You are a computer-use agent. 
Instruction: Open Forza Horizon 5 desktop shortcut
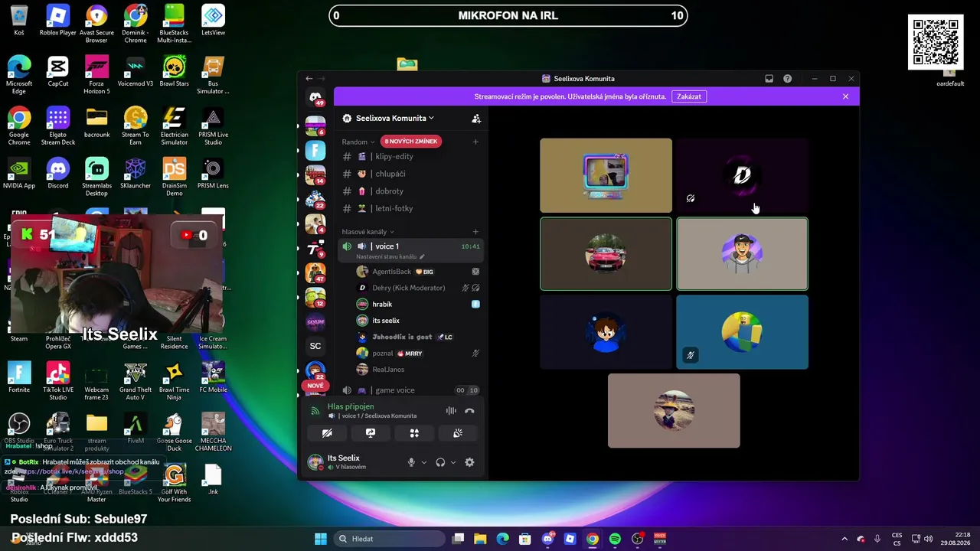point(96,75)
